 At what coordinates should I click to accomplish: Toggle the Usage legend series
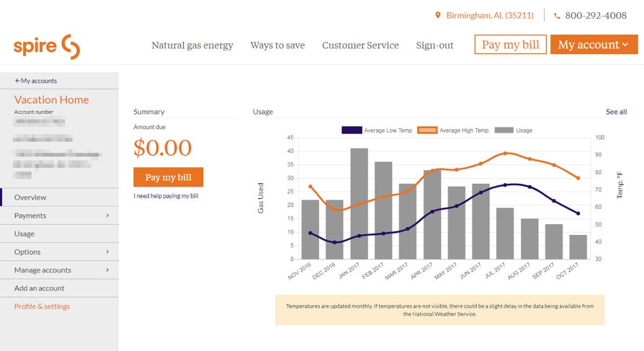pyautogui.click(x=514, y=130)
